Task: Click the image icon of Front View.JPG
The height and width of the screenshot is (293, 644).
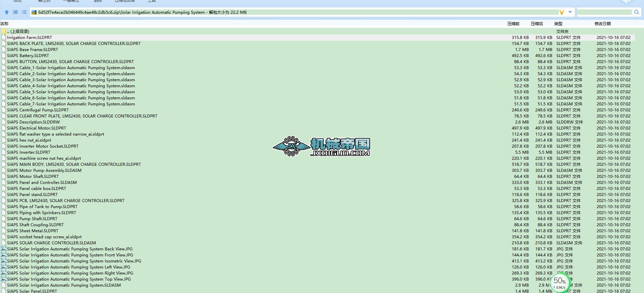Action: (x=4, y=255)
